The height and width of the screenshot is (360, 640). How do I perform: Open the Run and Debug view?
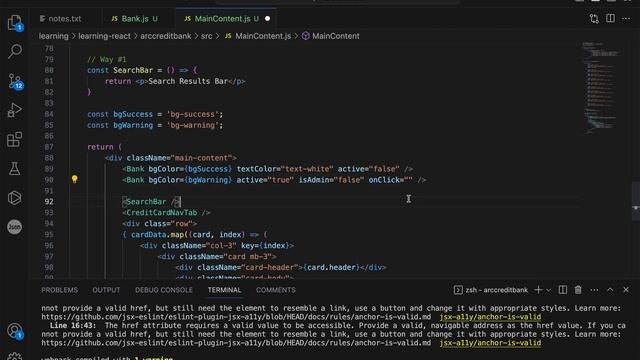click(x=14, y=110)
